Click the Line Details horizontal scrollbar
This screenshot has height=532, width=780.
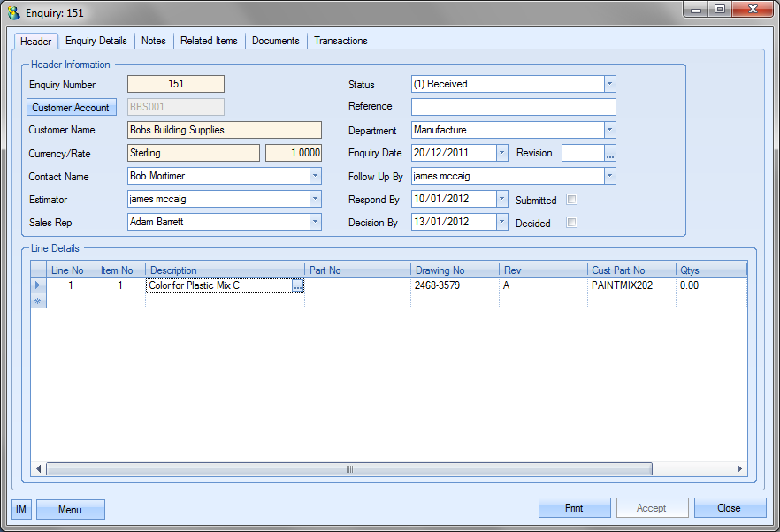349,468
